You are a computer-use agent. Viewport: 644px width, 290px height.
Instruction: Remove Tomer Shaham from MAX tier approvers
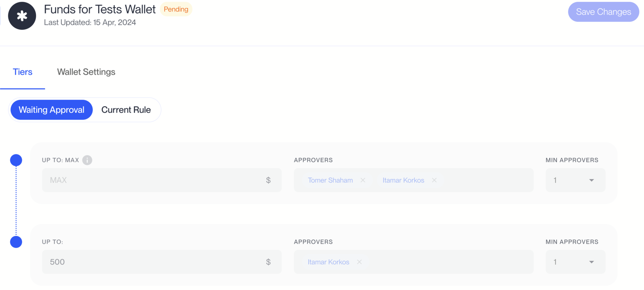tap(363, 180)
